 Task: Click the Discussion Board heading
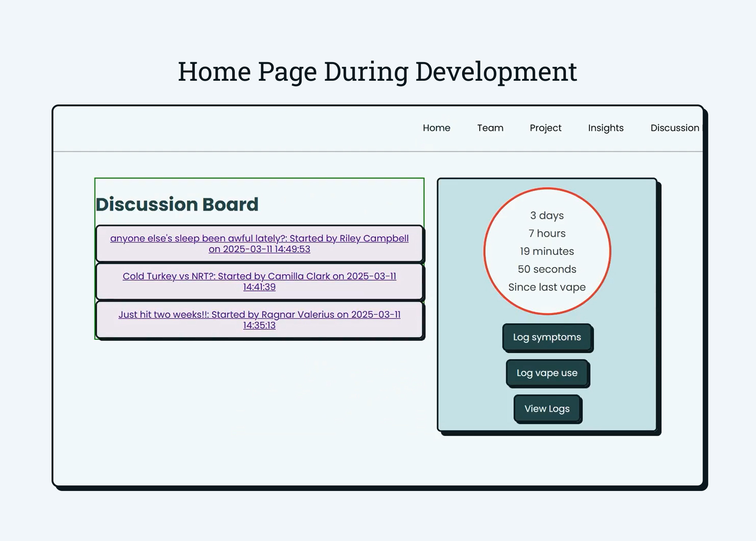(x=177, y=204)
